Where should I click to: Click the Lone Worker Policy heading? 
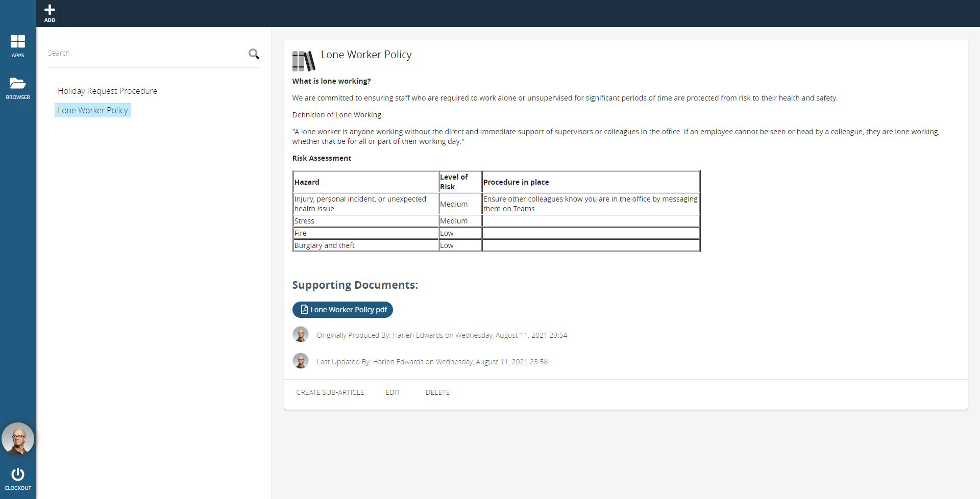click(366, 55)
